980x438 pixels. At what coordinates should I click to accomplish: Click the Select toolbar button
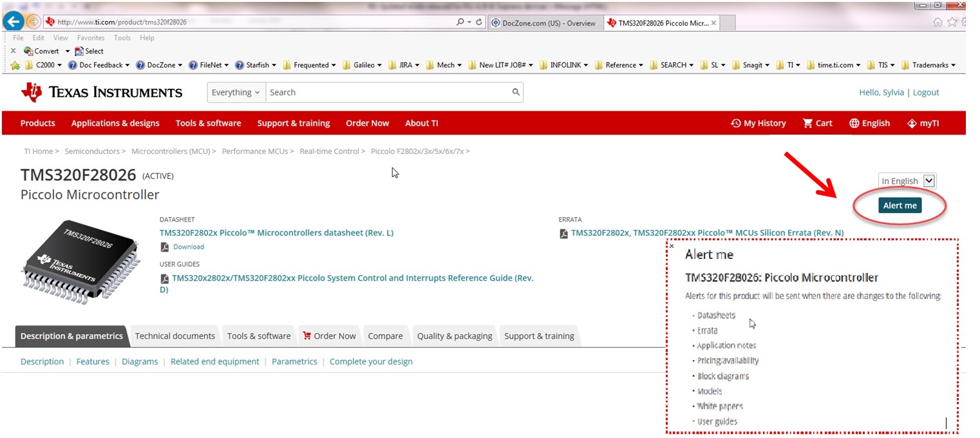[x=89, y=51]
